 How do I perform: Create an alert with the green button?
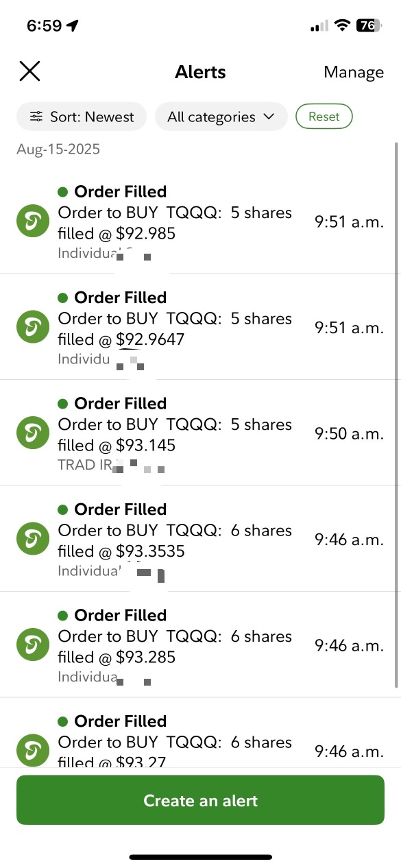click(x=200, y=800)
